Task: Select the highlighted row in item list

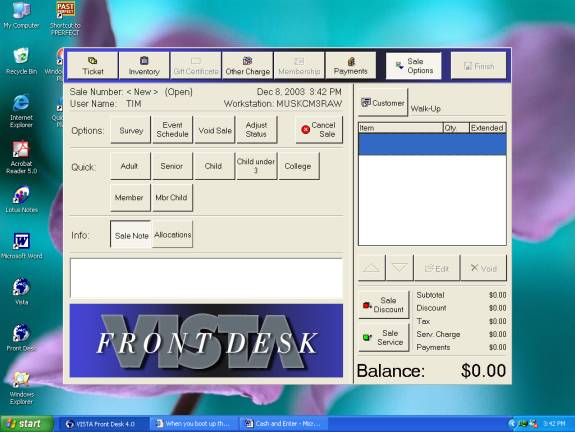Action: (x=432, y=144)
